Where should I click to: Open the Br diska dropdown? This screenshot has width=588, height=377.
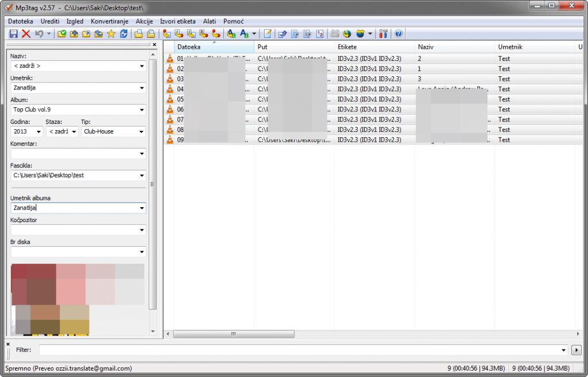pyautogui.click(x=142, y=252)
